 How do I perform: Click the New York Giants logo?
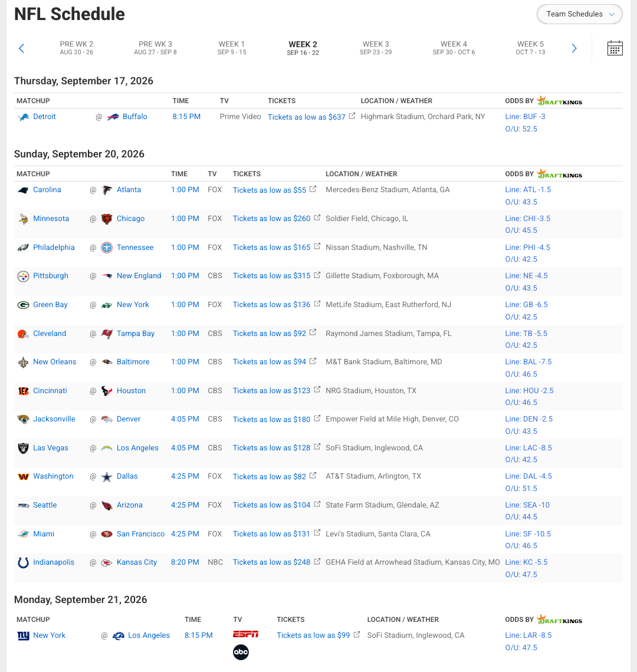pyautogui.click(x=23, y=635)
